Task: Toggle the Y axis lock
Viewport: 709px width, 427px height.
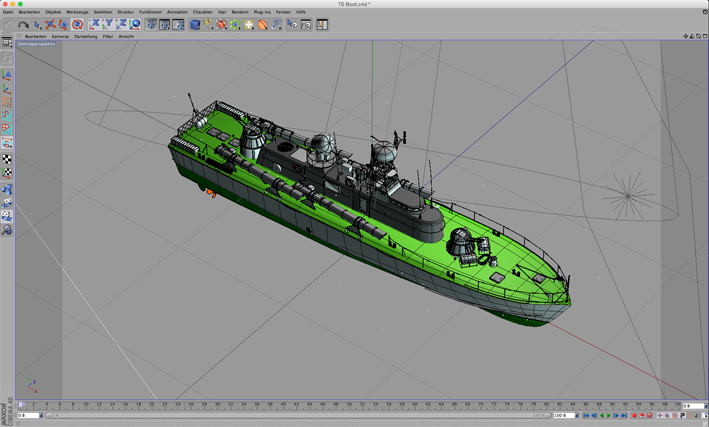Action: [x=108, y=24]
